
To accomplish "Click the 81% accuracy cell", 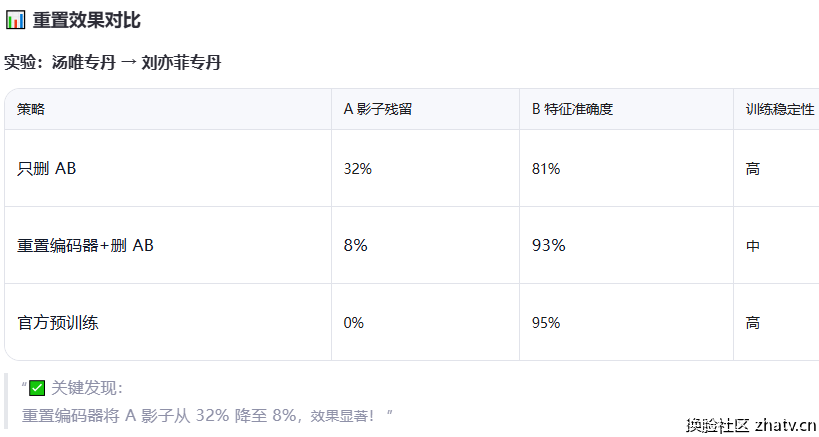I will coord(546,169).
